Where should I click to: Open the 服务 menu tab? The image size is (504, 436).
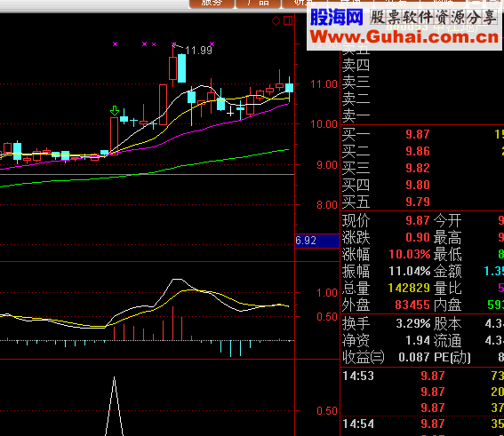point(212,4)
